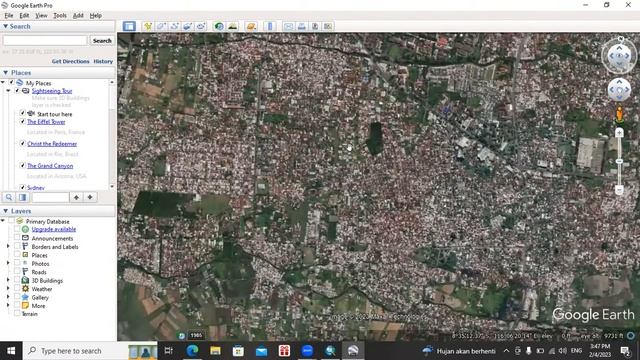Open the Tools menu
The width and height of the screenshot is (640, 360).
(x=60, y=16)
